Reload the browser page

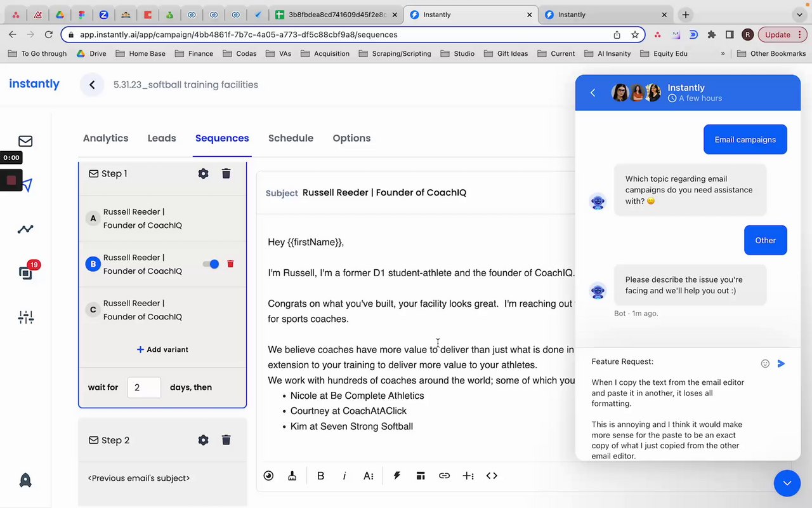pyautogui.click(x=49, y=34)
